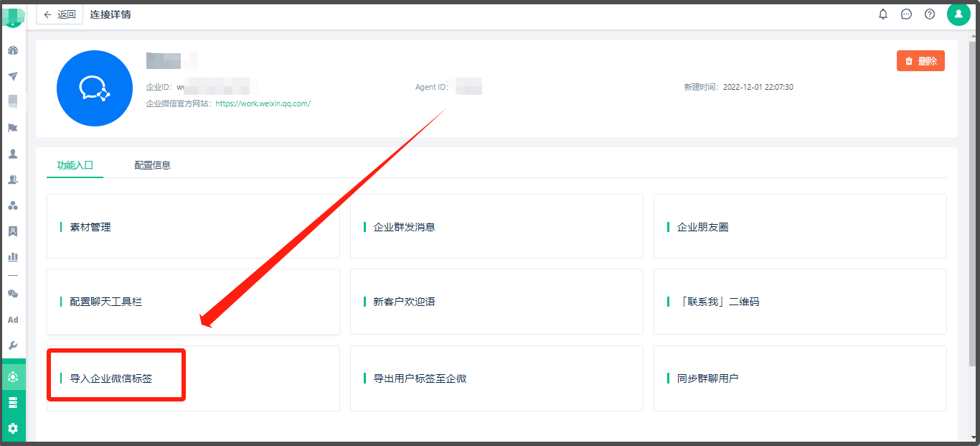Screen dimensions: 980x446
Task: Open the 素材管理 card
Action: click(193, 226)
